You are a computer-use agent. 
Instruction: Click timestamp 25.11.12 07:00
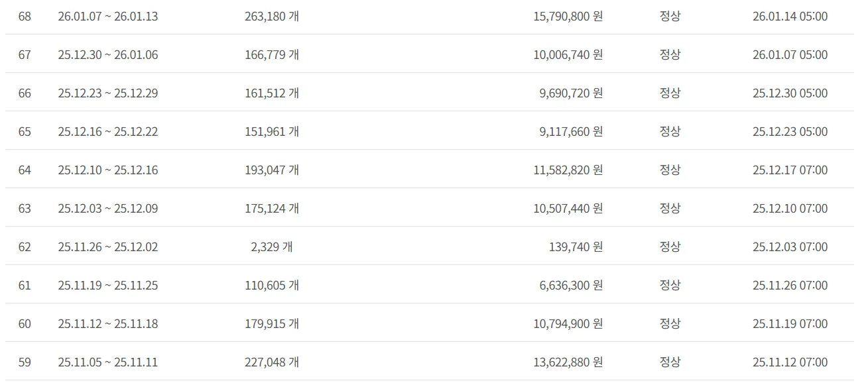pos(790,362)
